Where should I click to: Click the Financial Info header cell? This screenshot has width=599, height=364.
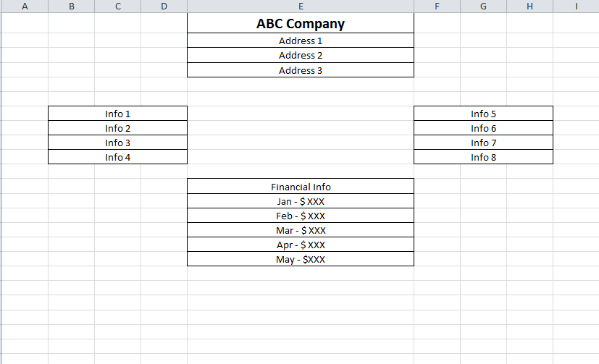coord(301,187)
